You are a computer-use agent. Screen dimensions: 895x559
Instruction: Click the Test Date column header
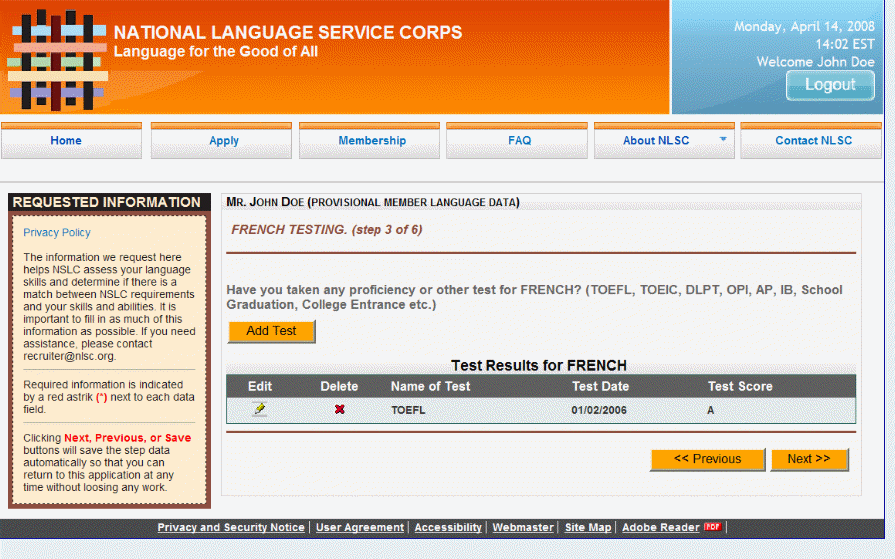[x=600, y=387]
